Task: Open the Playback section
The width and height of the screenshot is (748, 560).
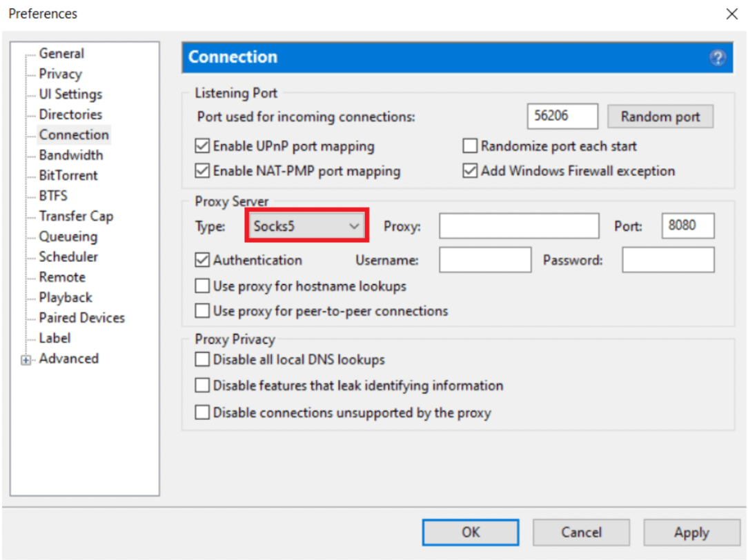Action: (66, 298)
